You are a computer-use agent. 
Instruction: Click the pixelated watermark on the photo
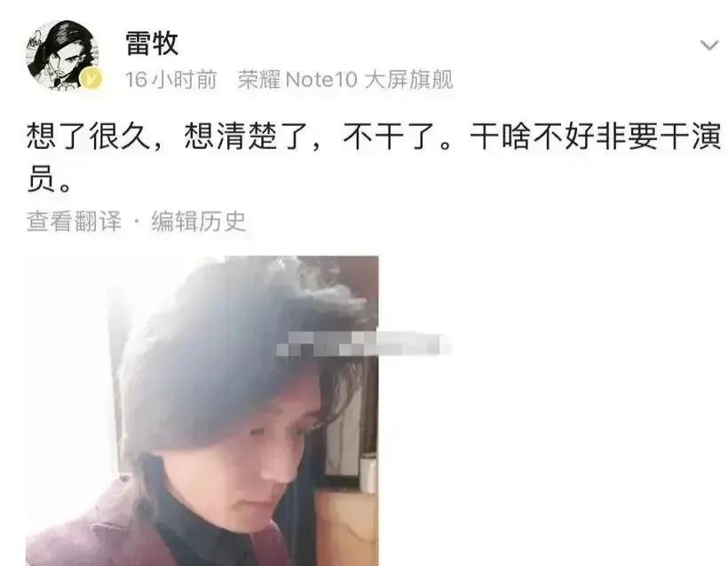pyautogui.click(x=363, y=344)
